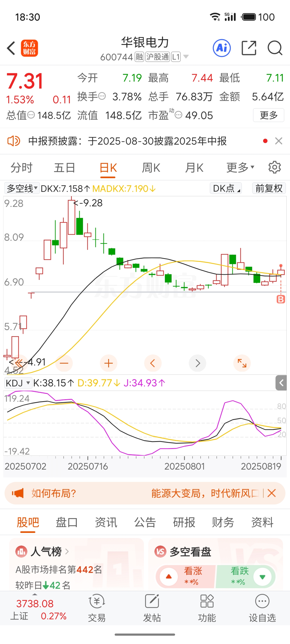This screenshot has width=290, height=644.
Task: Move chart left with orange arrow
Action: pyautogui.click(x=153, y=363)
